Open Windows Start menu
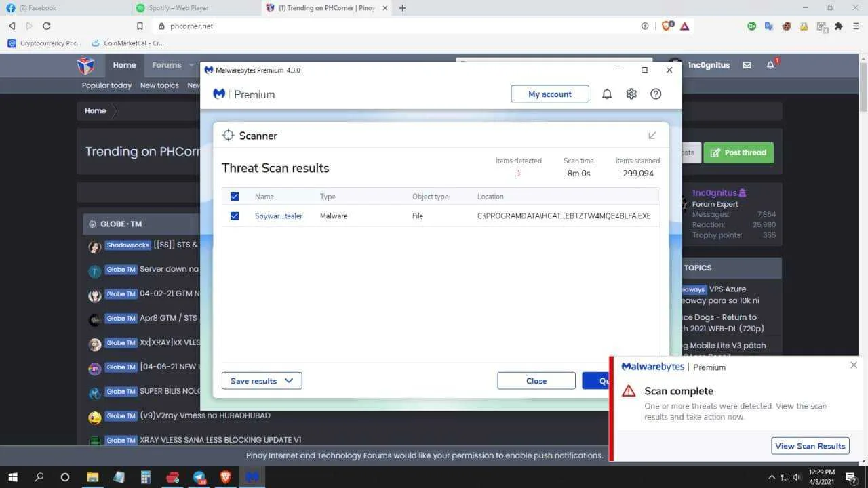The width and height of the screenshot is (868, 488). click(12, 477)
